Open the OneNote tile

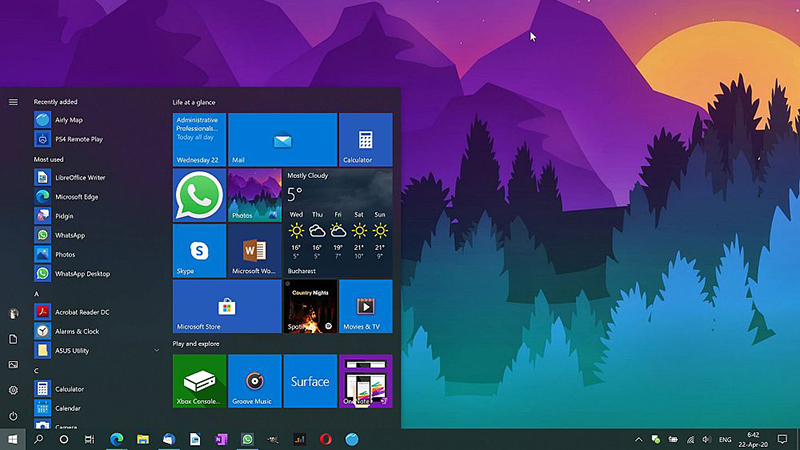tap(366, 381)
